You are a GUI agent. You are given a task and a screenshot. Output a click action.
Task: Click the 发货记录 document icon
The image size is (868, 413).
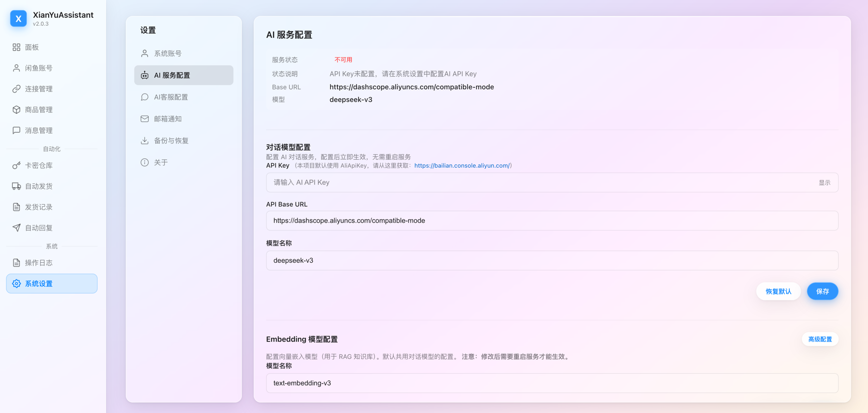[x=16, y=207]
